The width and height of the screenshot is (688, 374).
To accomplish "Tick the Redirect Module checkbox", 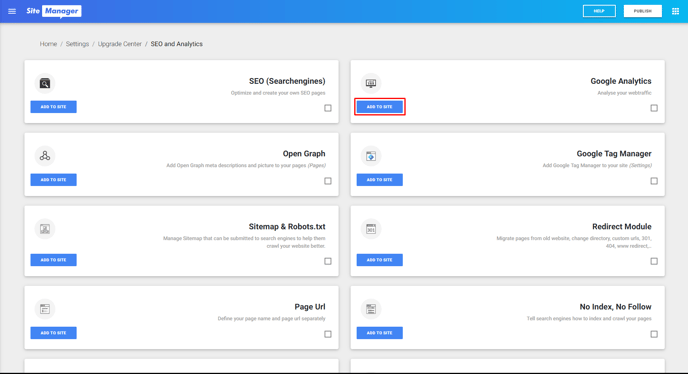I will point(654,261).
